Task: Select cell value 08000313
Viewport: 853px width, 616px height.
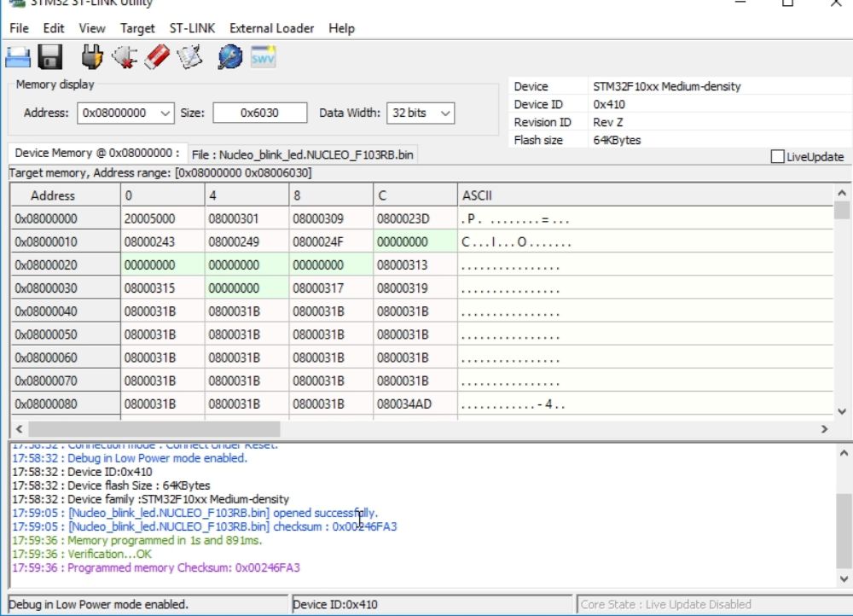Action: (x=415, y=265)
